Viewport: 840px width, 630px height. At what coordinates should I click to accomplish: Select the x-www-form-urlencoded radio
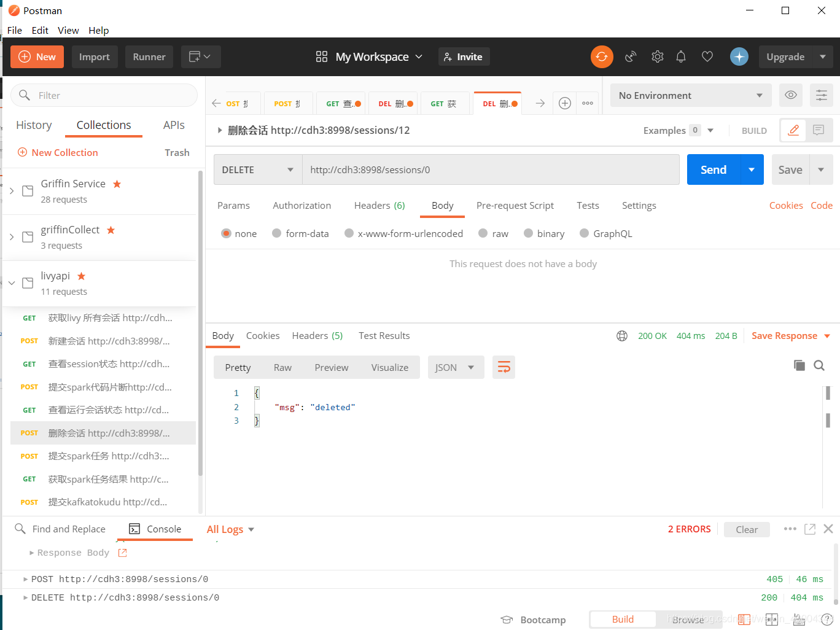click(349, 233)
